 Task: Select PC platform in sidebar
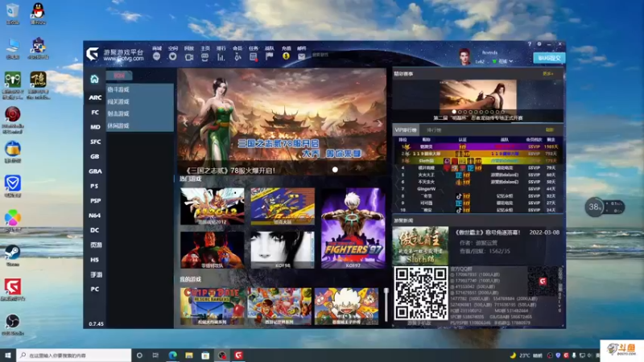(x=95, y=289)
